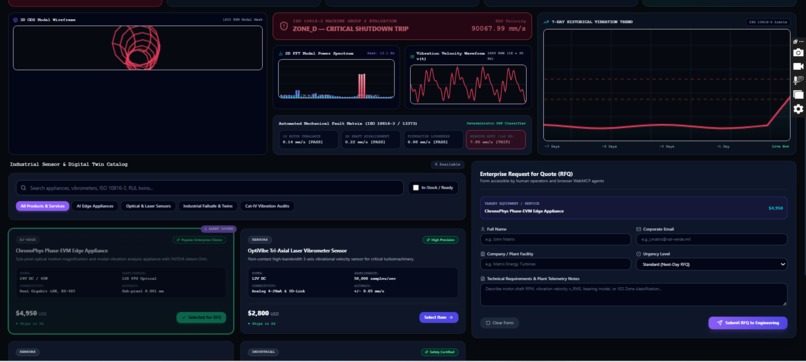Click the 3D modal wireframe viewport
The height and width of the screenshot is (362, 806).
tap(138, 48)
